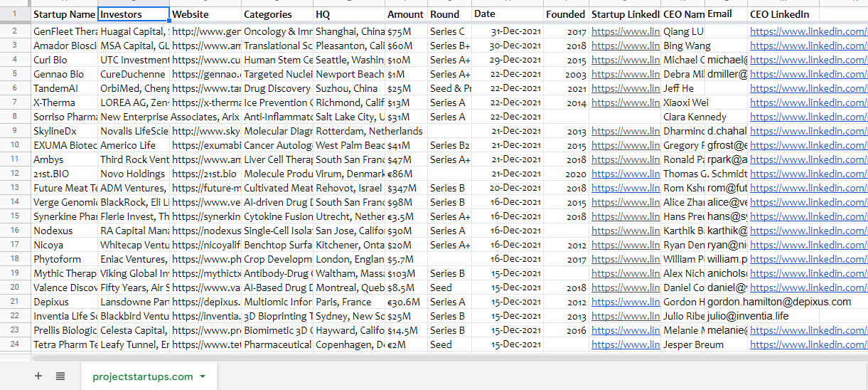868x390 pixels.
Task: Select row 24 header
Action: 15,344
